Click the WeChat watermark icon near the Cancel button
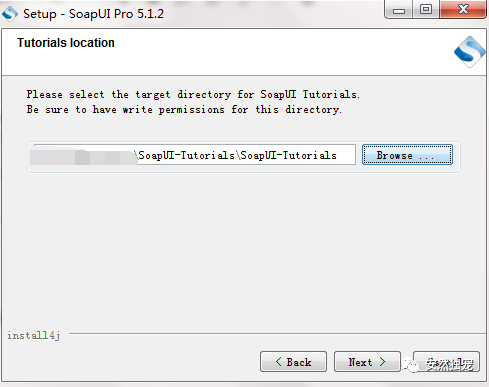Image resolution: width=489 pixels, height=387 pixels. [x=411, y=365]
